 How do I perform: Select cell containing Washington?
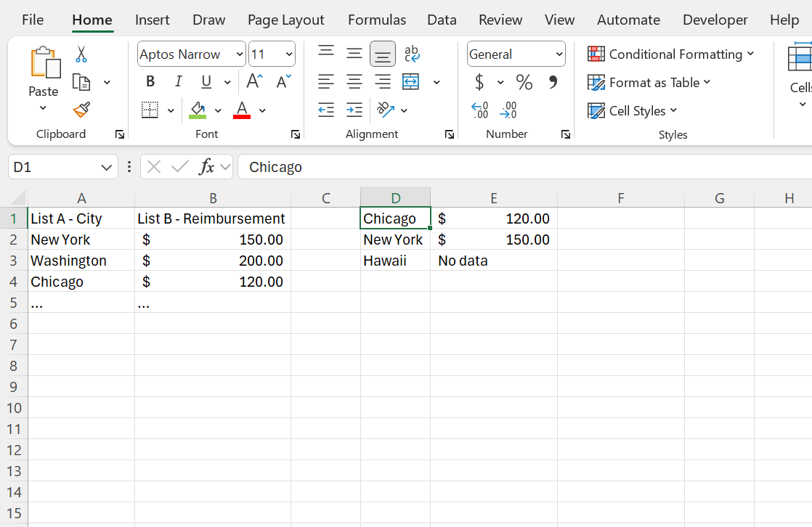tap(81, 261)
